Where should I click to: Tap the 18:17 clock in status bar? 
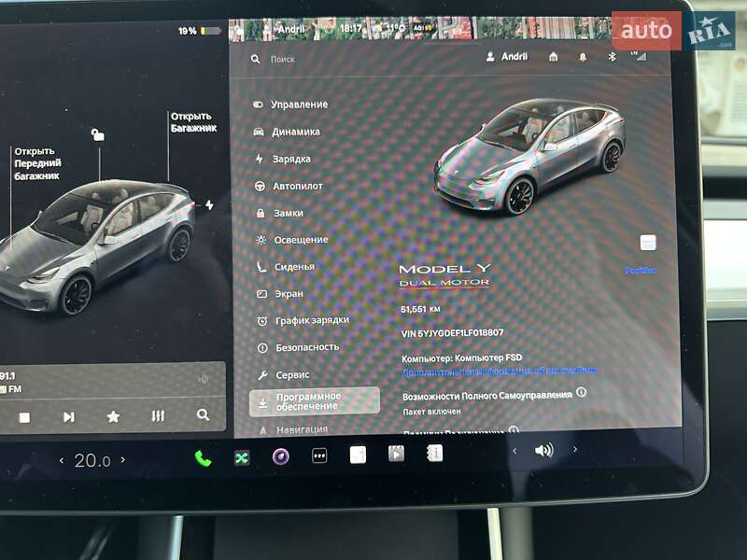[351, 29]
